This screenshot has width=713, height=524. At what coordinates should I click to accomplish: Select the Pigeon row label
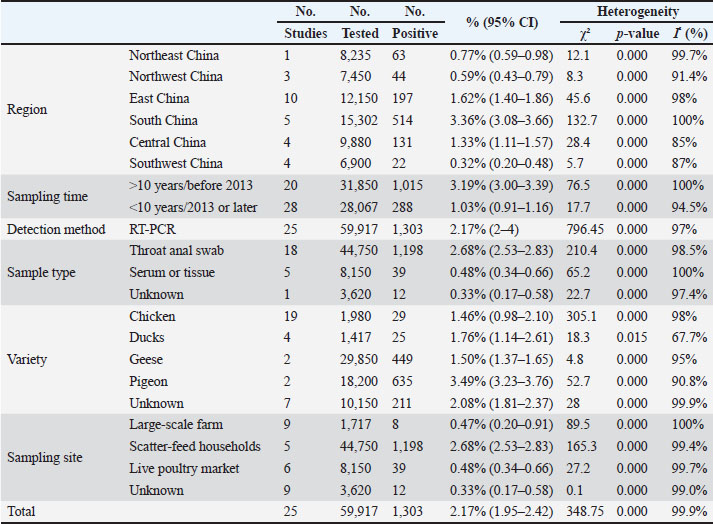pyautogui.click(x=150, y=382)
